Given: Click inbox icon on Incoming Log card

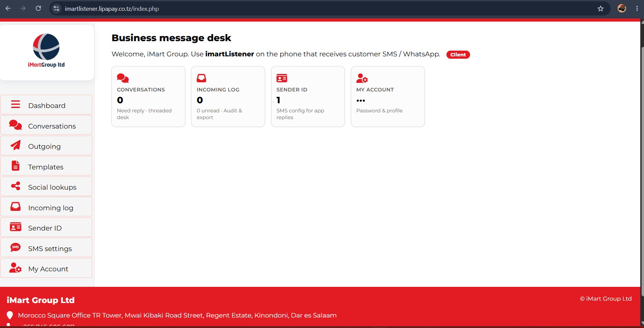Looking at the screenshot, I should [202, 78].
